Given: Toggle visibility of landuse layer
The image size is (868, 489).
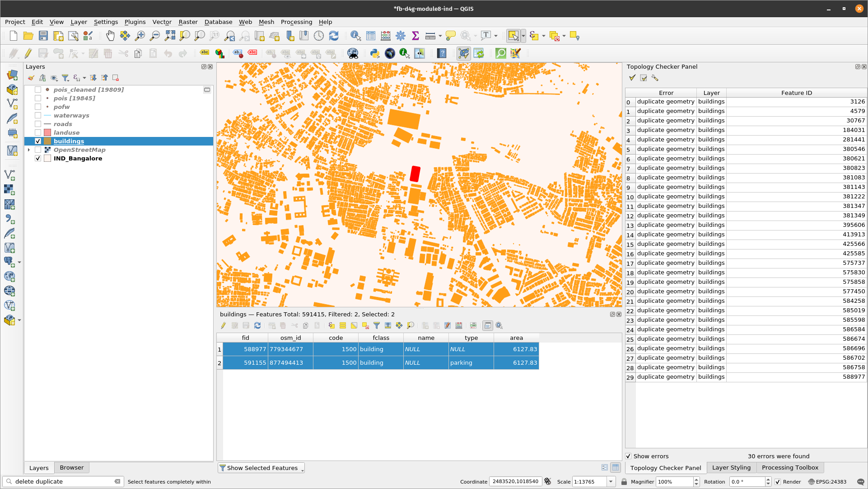Looking at the screenshot, I should click(38, 132).
